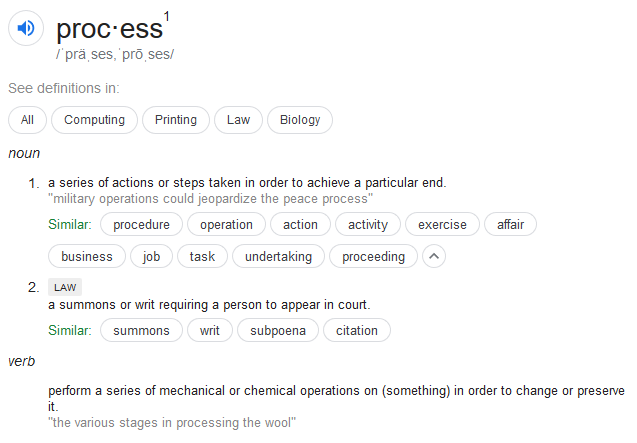
Task: Click the 'writ' similar word chip
Action: coord(210,330)
